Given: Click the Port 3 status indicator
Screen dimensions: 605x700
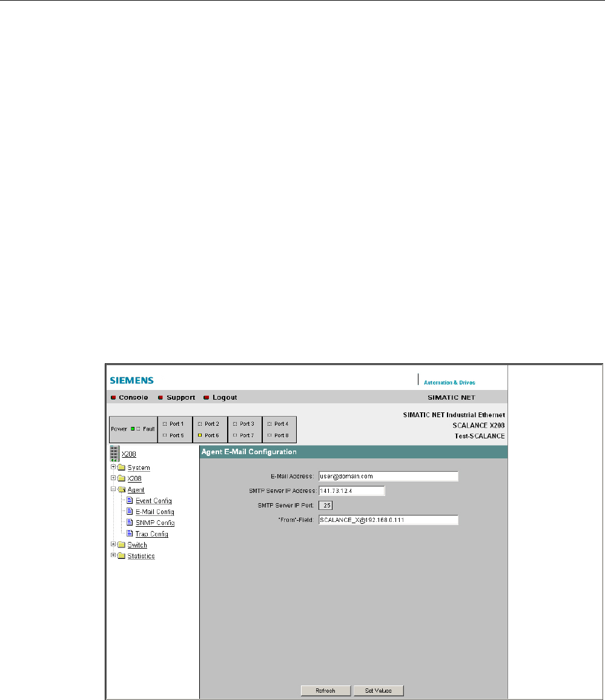Looking at the screenshot, I should 235,424.
